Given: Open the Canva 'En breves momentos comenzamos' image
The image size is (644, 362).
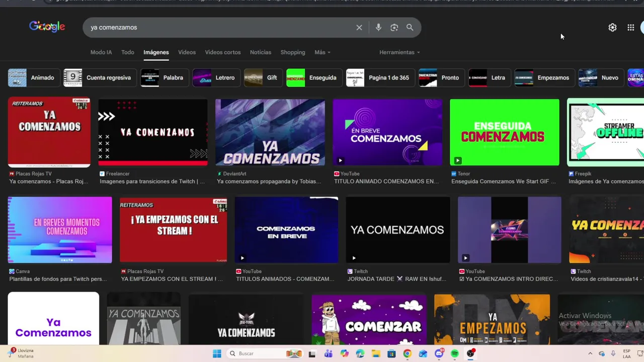Looking at the screenshot, I should pos(60,230).
